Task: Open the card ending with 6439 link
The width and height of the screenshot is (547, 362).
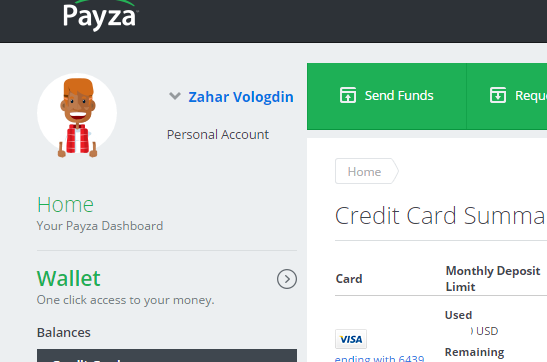Action: click(380, 358)
